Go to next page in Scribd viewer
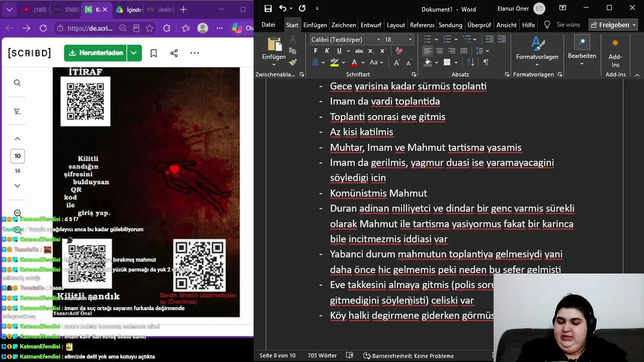The image size is (644, 362). (x=18, y=186)
